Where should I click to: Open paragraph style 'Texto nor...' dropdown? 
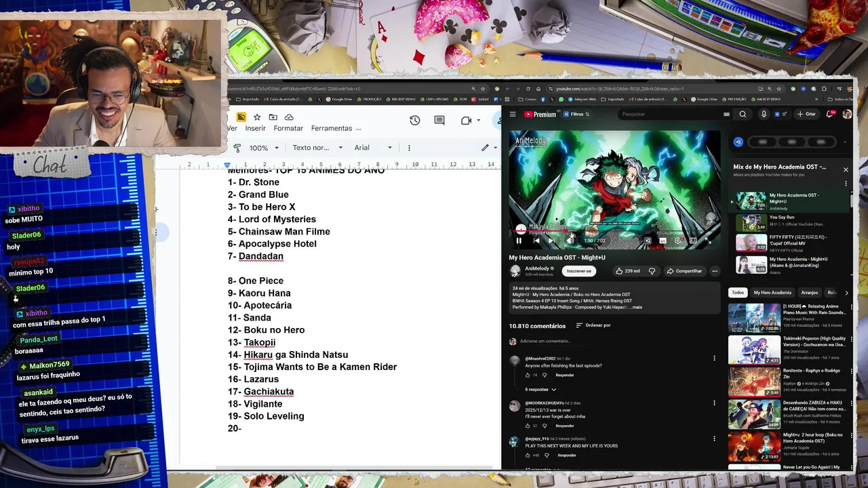317,148
